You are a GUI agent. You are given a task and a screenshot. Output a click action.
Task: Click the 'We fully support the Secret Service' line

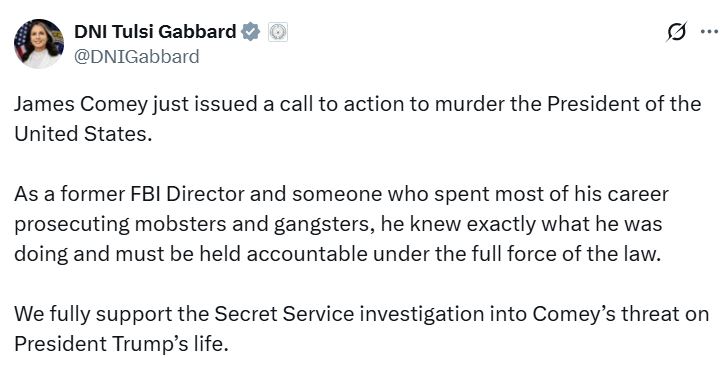[x=361, y=314]
